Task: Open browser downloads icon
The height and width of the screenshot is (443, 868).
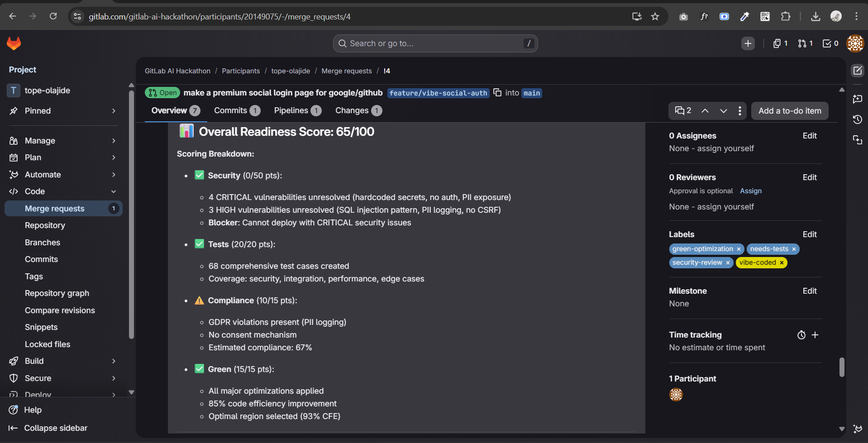Action: coord(816,17)
